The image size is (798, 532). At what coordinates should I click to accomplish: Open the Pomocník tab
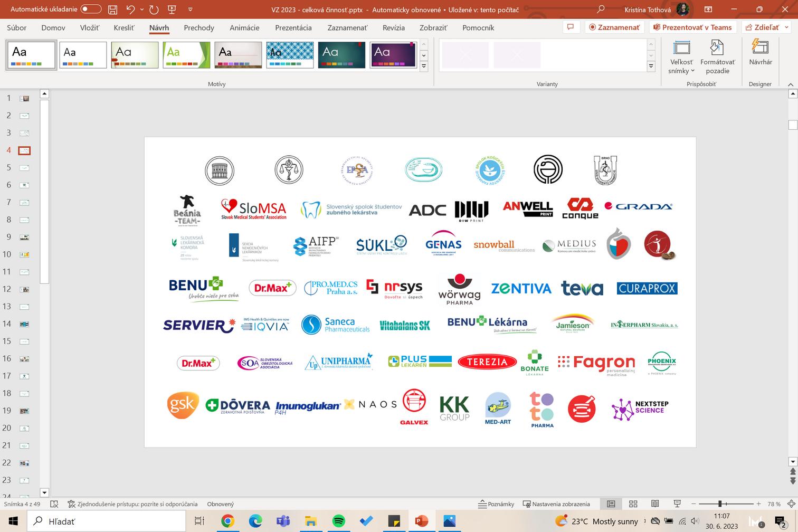(478, 27)
